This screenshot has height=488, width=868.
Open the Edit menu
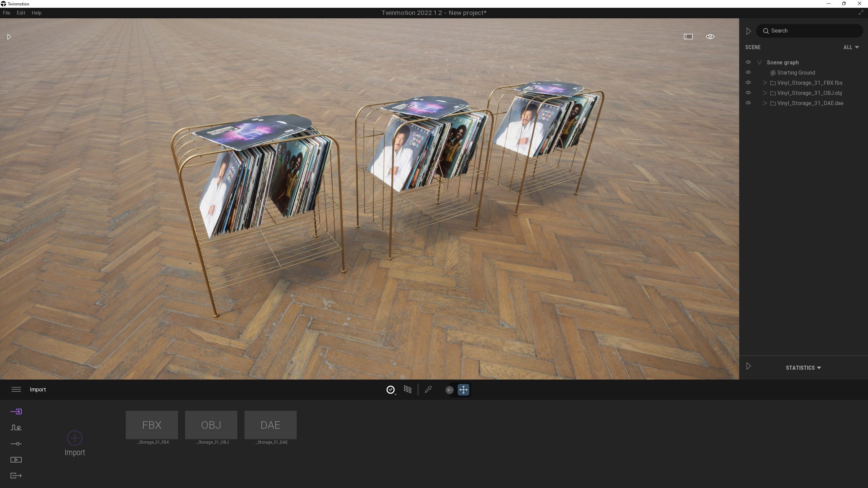21,13
